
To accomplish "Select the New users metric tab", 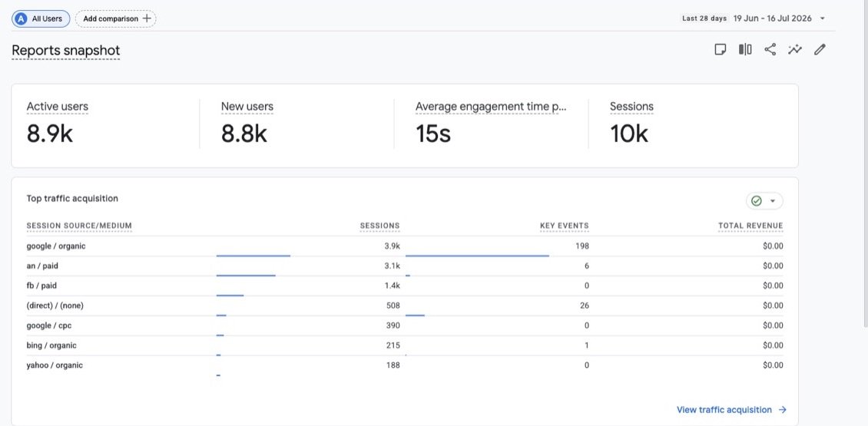I will coord(247,107).
